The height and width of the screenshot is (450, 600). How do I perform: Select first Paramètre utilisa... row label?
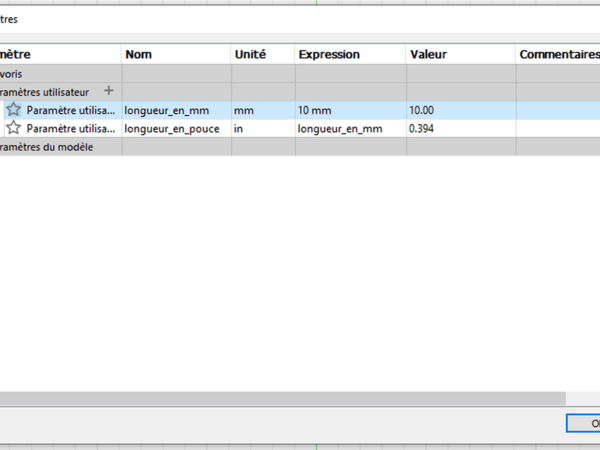(x=71, y=111)
